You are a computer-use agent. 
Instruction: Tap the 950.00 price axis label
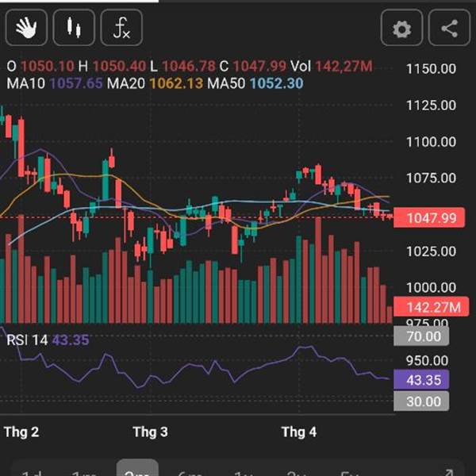point(427,361)
